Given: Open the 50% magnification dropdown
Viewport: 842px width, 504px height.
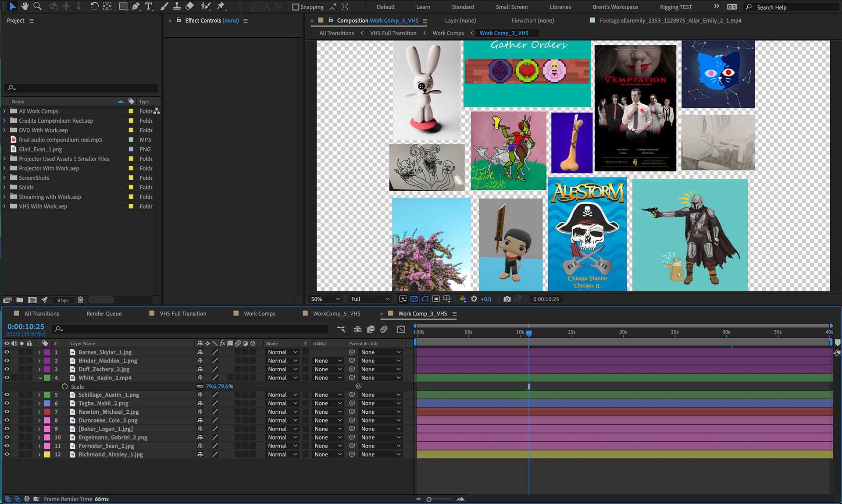Looking at the screenshot, I should [x=325, y=299].
